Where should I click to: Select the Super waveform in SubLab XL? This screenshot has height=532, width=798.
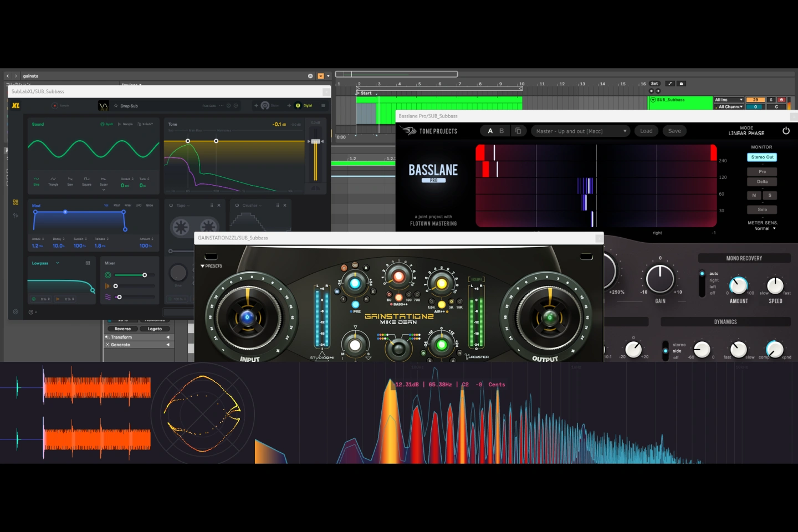104,181
